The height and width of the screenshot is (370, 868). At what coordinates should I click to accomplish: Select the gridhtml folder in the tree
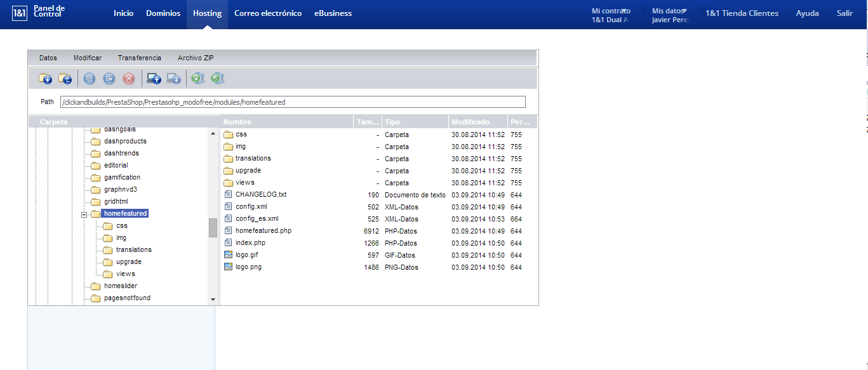coord(116,202)
